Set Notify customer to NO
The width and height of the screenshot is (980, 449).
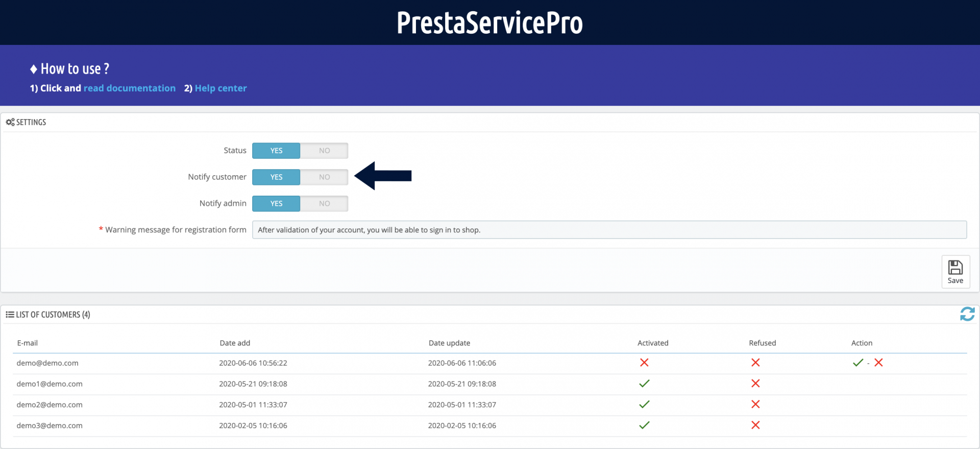324,177
